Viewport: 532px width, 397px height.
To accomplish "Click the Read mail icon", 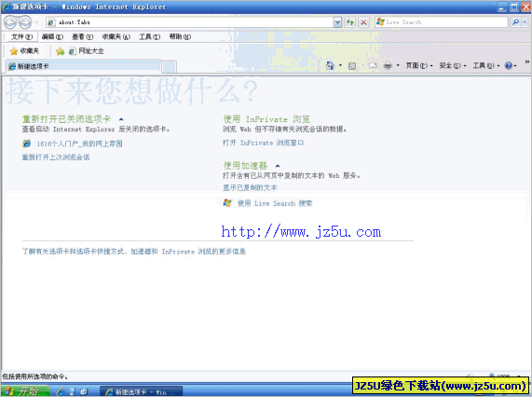I will click(374, 65).
